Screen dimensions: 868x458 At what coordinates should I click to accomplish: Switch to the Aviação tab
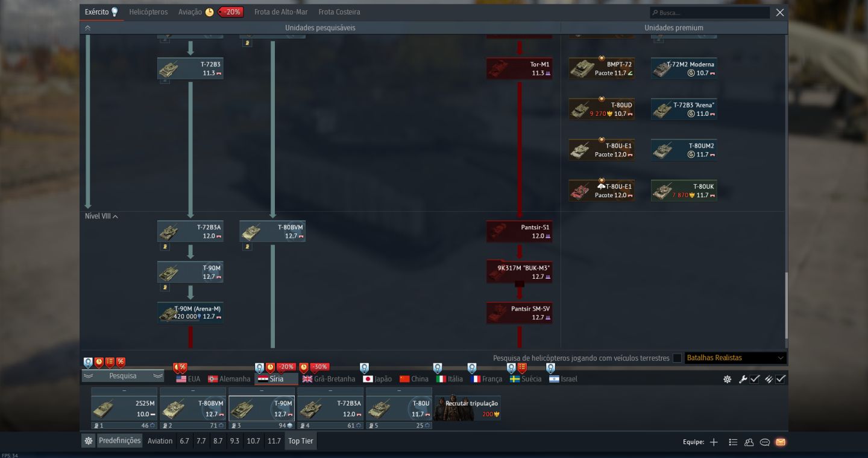click(x=190, y=12)
